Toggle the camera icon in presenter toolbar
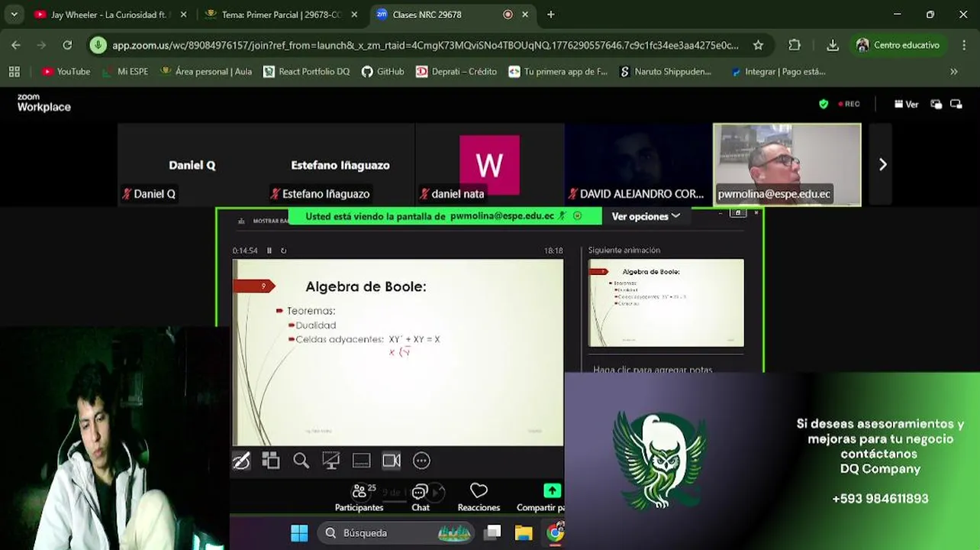Screen dimensions: 980x550 point(392,461)
